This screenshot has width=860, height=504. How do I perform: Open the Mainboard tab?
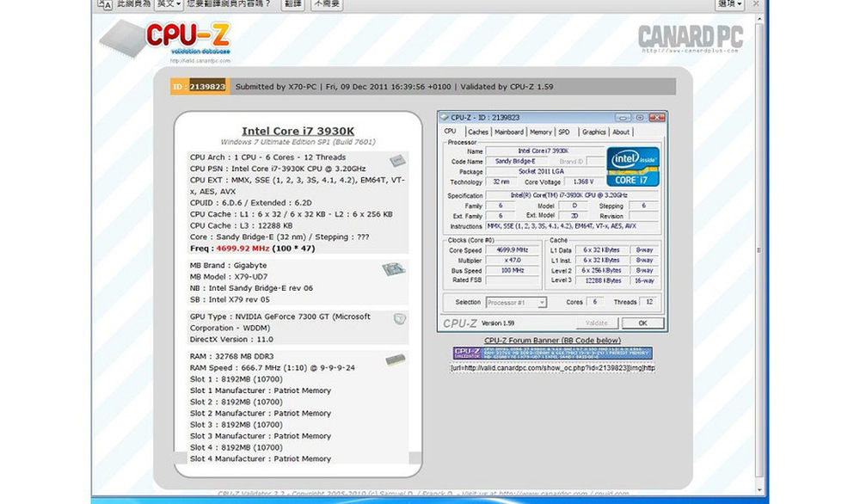click(509, 132)
